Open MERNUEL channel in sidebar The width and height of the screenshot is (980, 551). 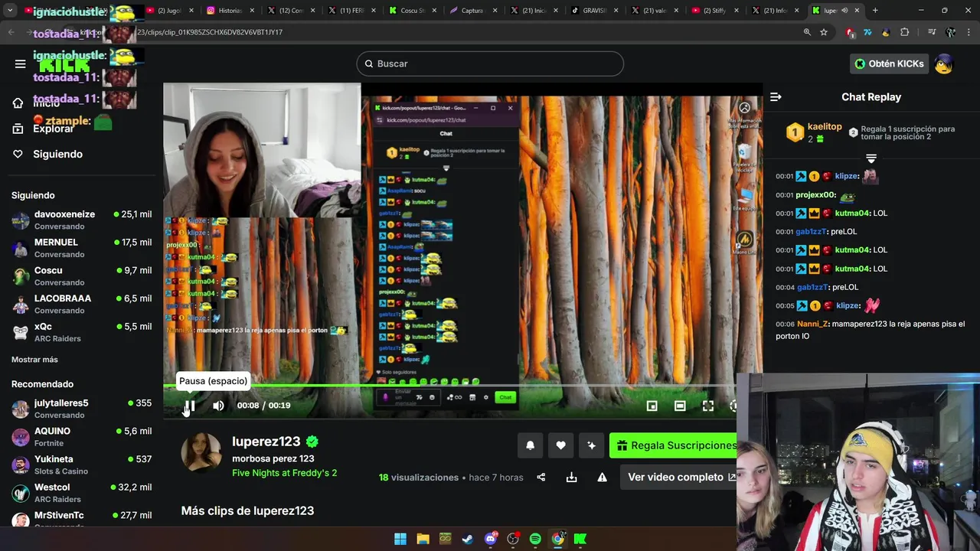click(81, 248)
